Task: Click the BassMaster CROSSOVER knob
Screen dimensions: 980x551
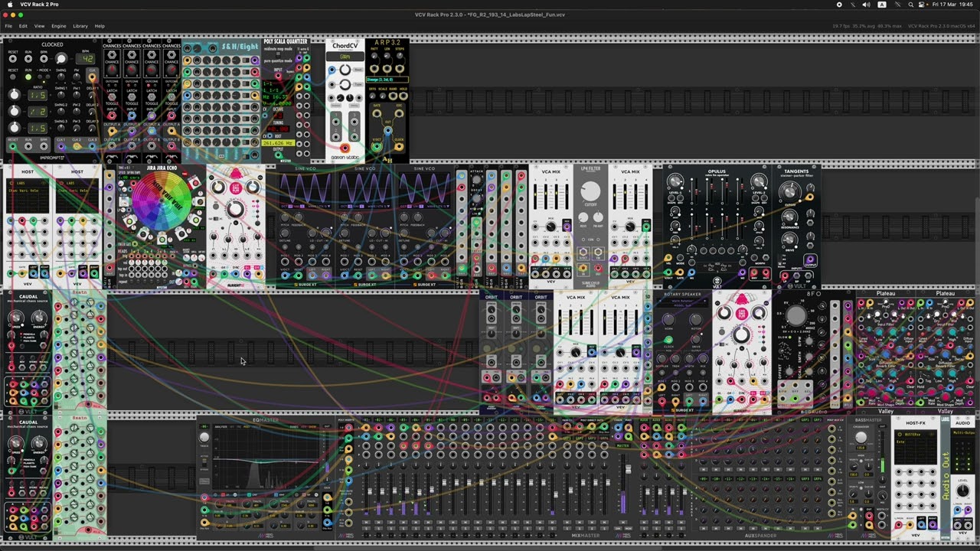Action: click(861, 438)
